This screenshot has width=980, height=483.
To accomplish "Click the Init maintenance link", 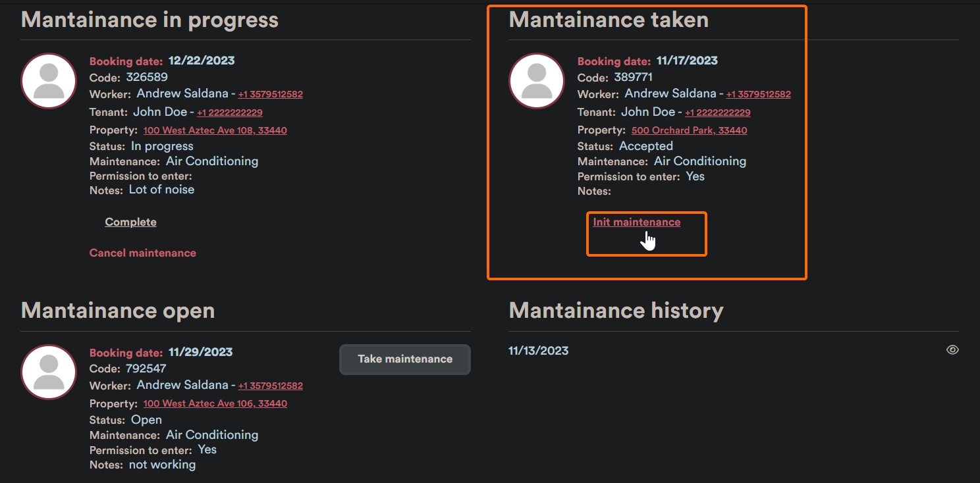I will click(x=636, y=222).
